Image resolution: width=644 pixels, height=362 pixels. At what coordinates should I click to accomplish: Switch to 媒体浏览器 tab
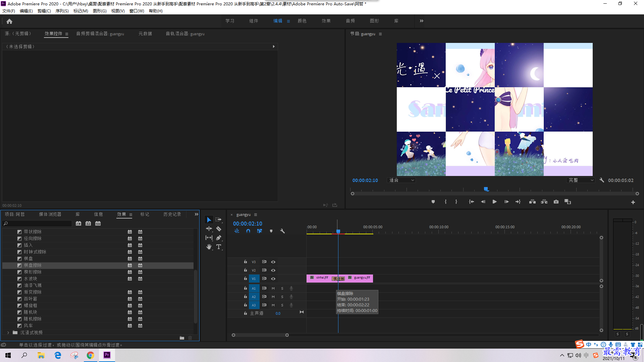50,214
